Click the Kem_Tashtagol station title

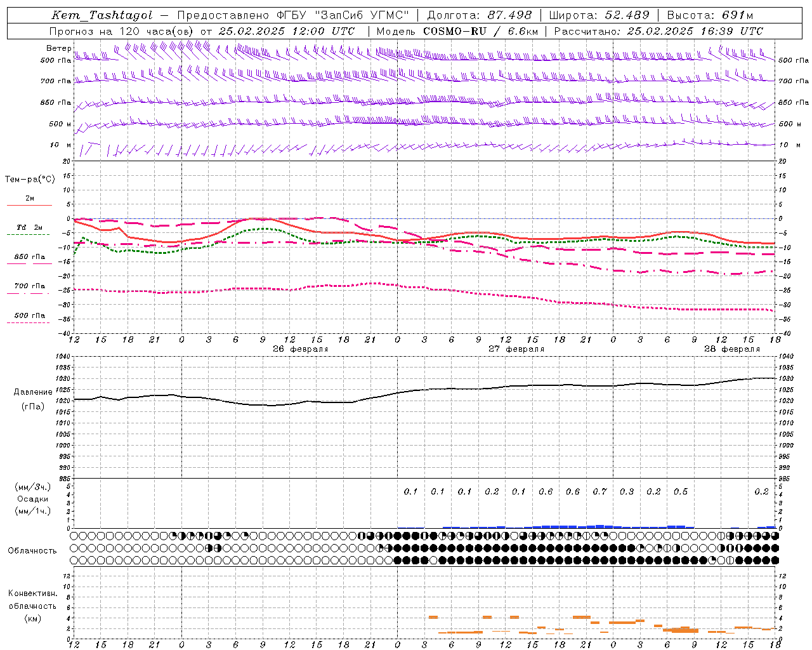click(101, 15)
